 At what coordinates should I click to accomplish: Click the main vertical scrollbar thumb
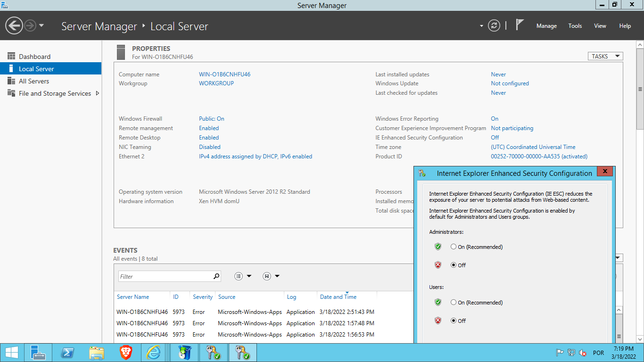coord(640,89)
